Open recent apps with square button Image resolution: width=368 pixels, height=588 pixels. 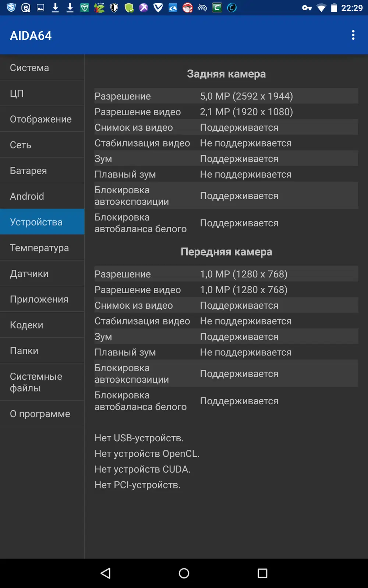pos(262,573)
